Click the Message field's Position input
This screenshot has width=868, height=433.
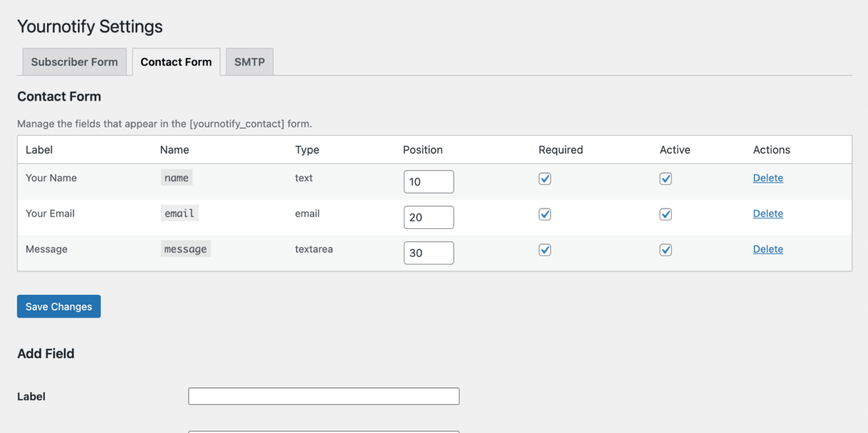click(428, 252)
